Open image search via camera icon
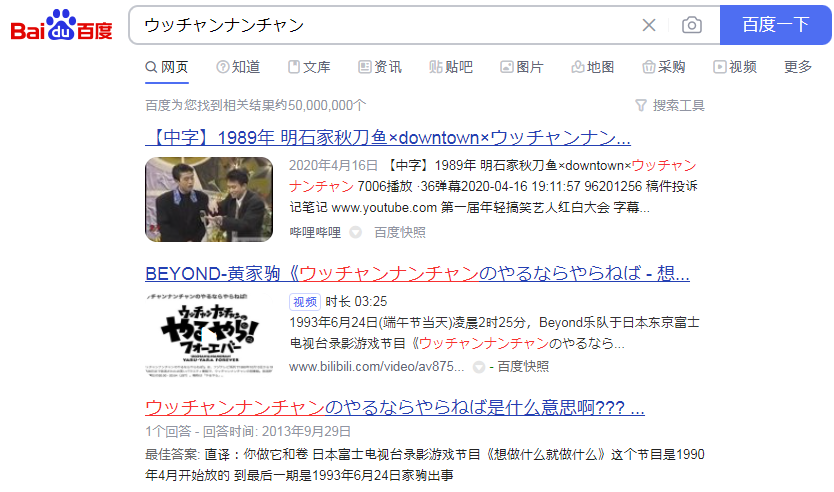This screenshot has width=834, height=492. (691, 25)
